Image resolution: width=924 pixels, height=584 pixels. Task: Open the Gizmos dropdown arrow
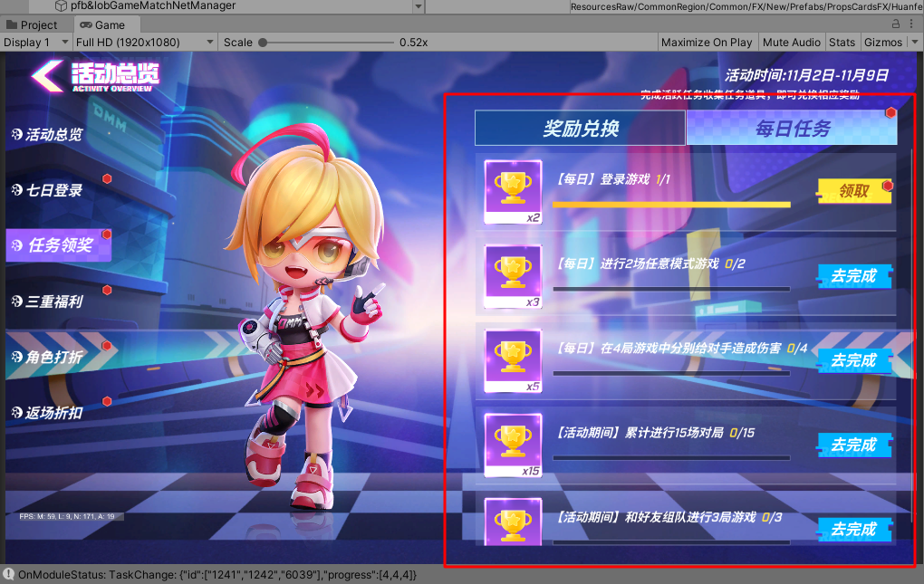point(915,43)
